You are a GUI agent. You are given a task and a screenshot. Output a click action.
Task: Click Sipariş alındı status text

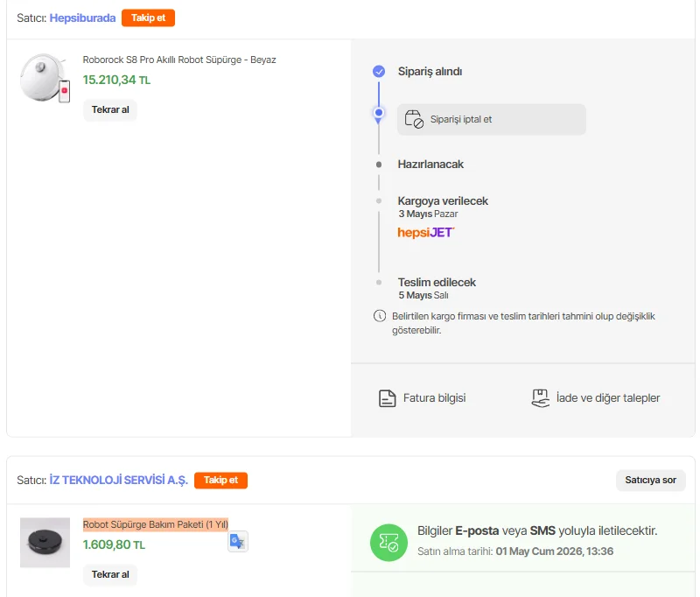tap(430, 72)
